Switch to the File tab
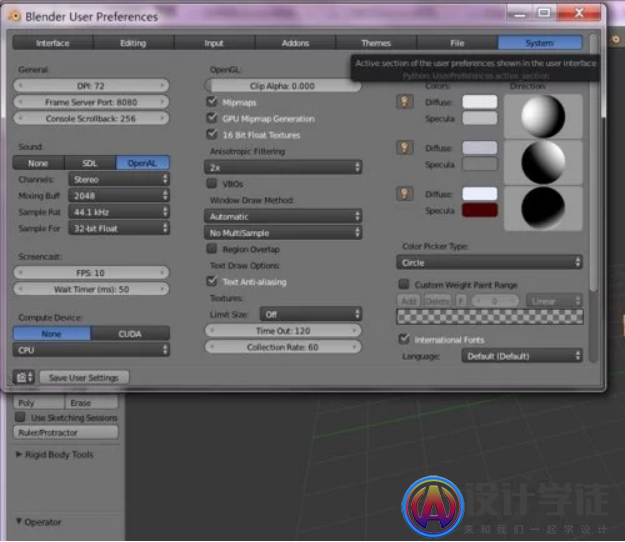Screen dimensions: 625x542 pos(457,43)
